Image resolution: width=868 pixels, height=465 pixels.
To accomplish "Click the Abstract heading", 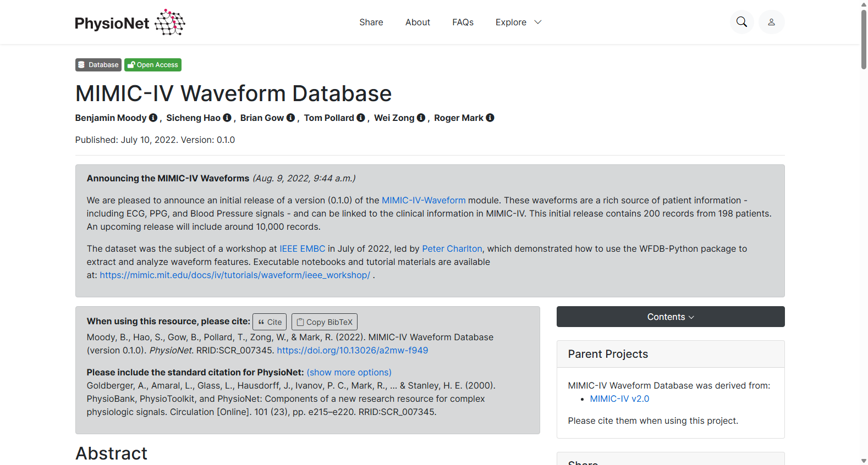I will (x=111, y=453).
